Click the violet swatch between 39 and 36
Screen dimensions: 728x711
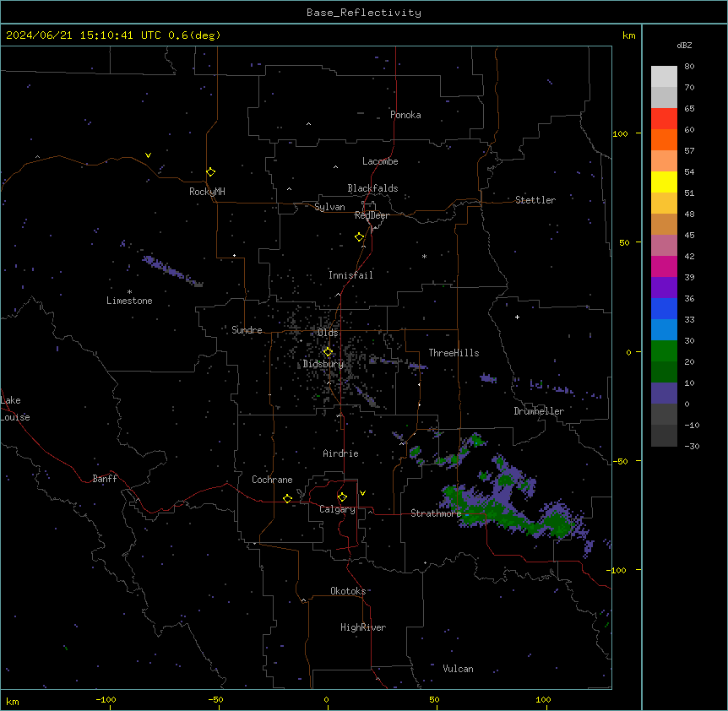pos(664,288)
